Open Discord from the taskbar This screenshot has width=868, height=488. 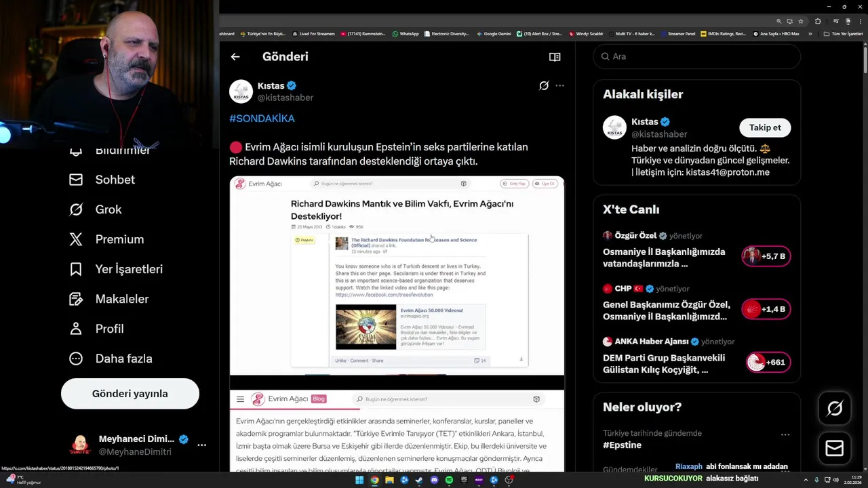coord(434,480)
